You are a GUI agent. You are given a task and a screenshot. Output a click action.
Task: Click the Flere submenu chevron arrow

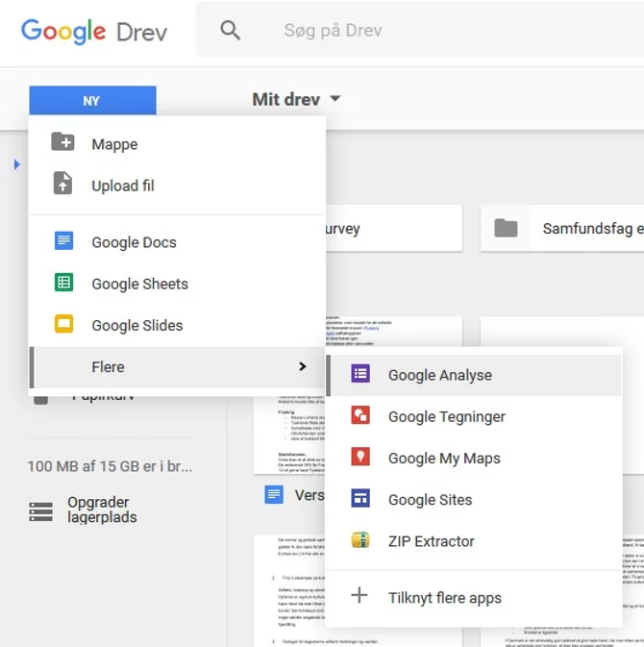(303, 366)
